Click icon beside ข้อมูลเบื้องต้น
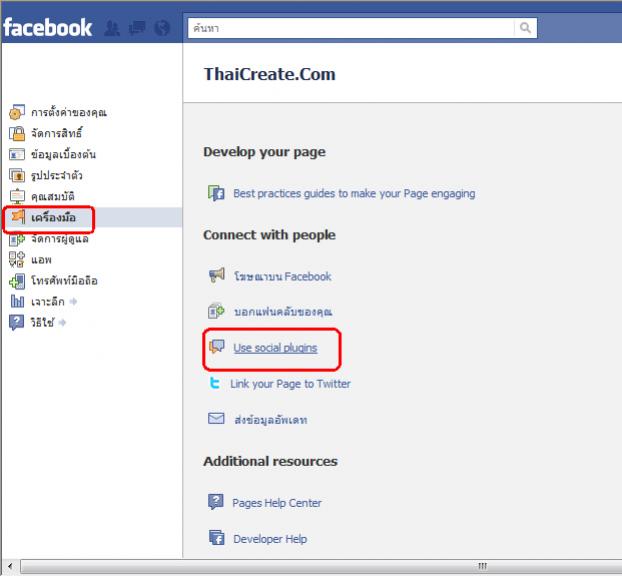This screenshot has width=622, height=576. pyautogui.click(x=17, y=154)
